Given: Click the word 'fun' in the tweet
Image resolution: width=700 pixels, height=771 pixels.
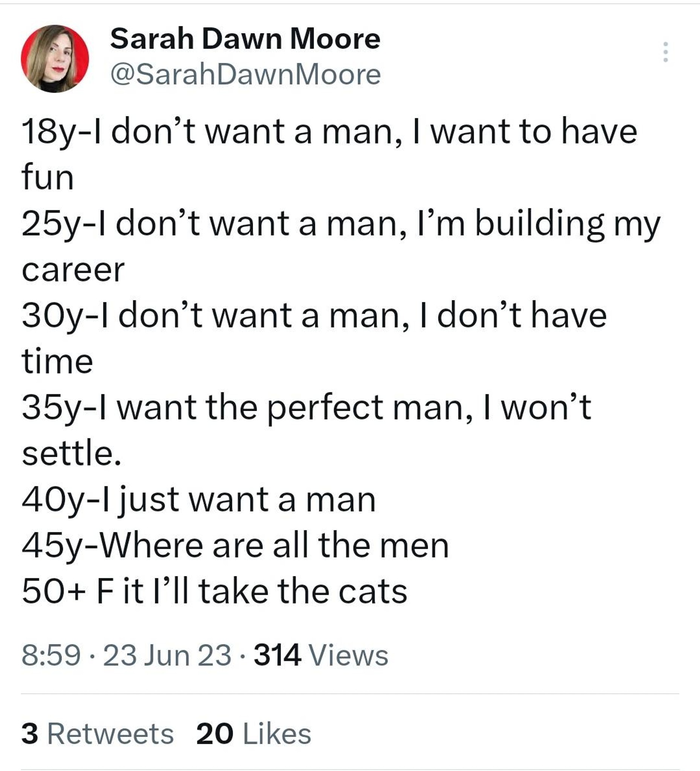Looking at the screenshot, I should click(47, 177).
